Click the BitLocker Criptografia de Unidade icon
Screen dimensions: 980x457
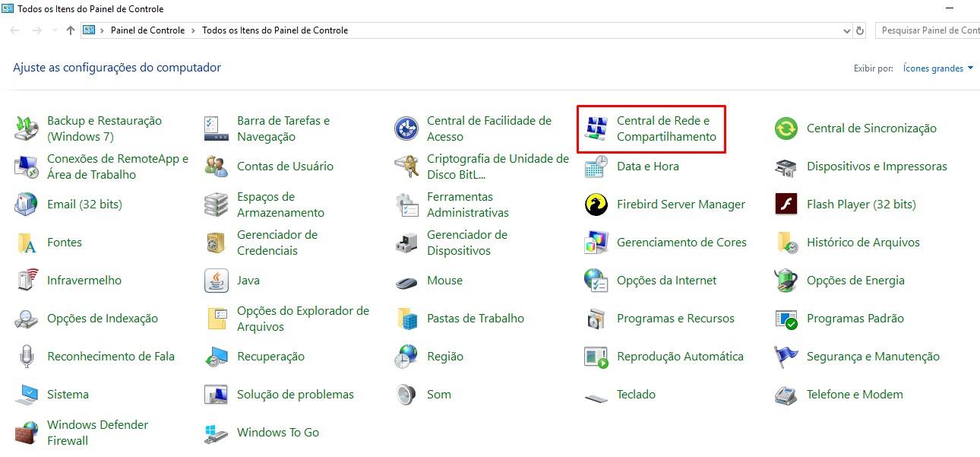[x=406, y=167]
